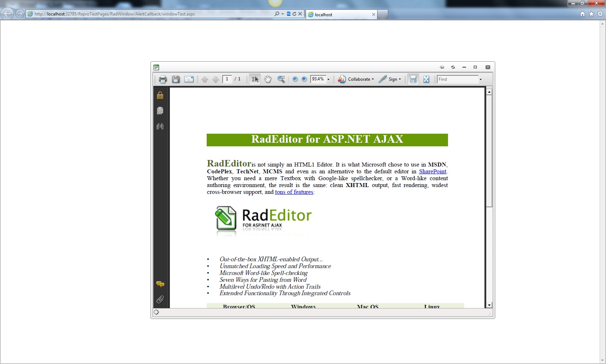606x364 pixels.
Task: Click 'Out-of-the-box XHTML-enabled Output...' bullet
Action: point(271,259)
